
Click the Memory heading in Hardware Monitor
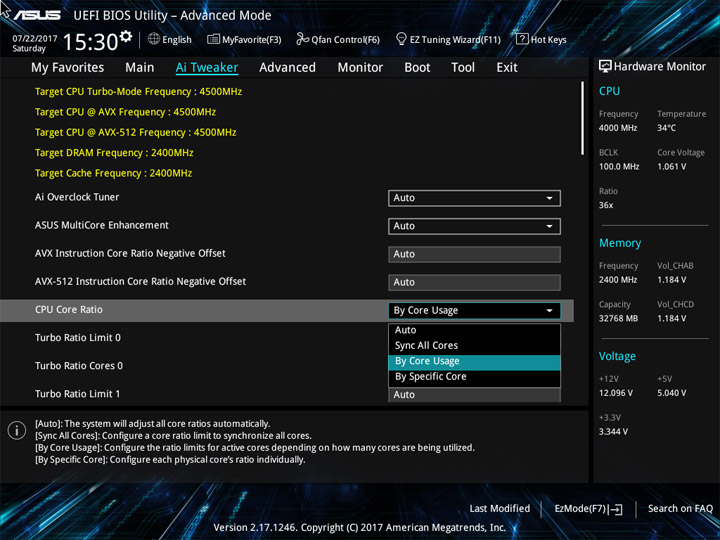620,243
